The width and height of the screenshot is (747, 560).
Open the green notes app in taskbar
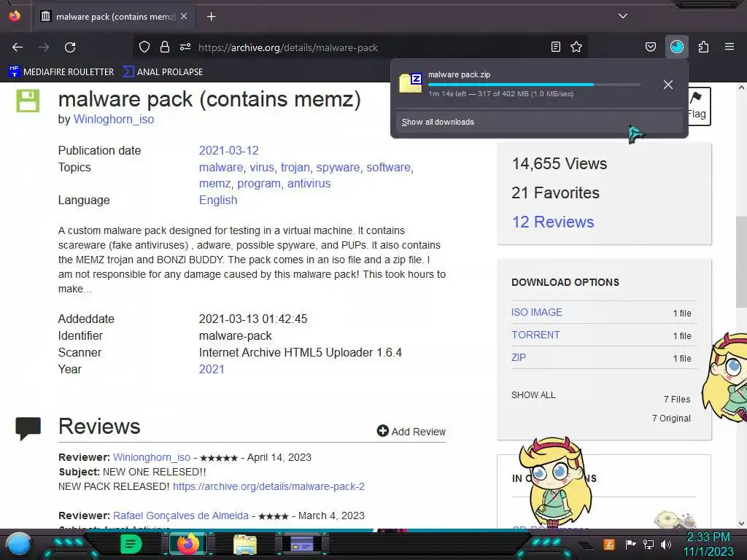(131, 544)
